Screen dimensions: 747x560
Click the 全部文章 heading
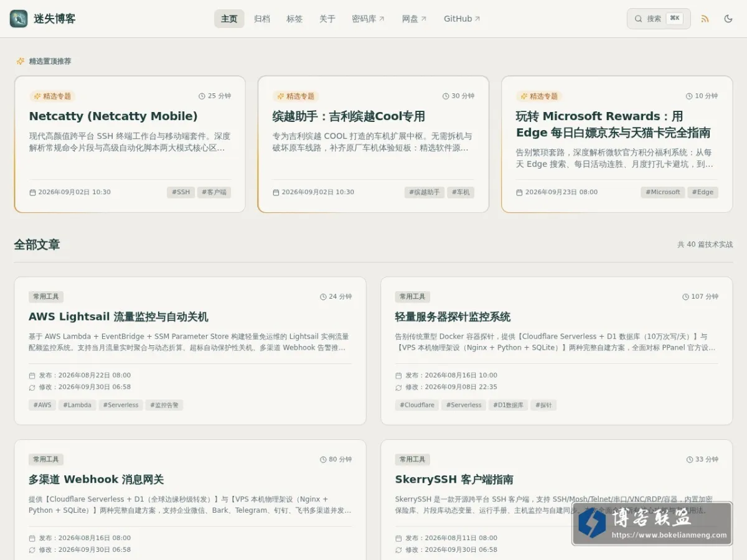tap(37, 245)
